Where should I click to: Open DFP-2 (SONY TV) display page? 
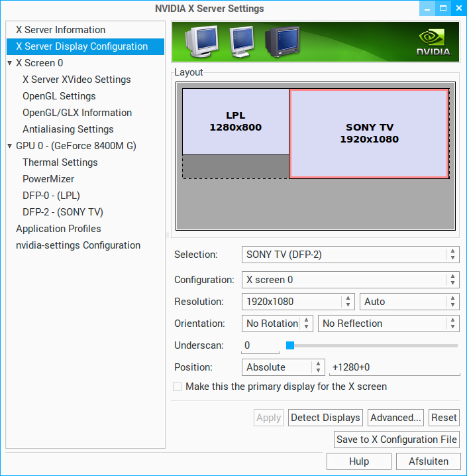coord(63,212)
